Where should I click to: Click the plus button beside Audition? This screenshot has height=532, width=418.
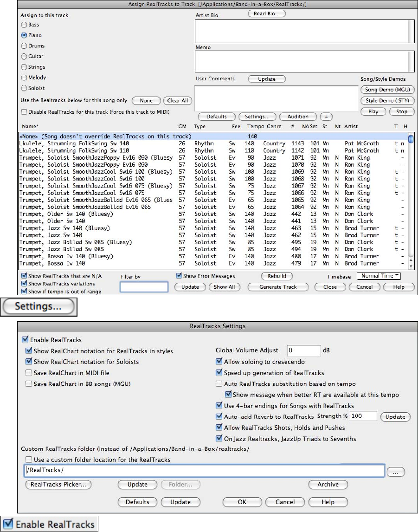pos(326,117)
